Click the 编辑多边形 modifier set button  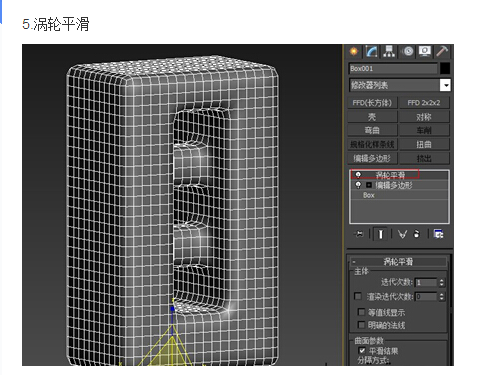[372, 158]
